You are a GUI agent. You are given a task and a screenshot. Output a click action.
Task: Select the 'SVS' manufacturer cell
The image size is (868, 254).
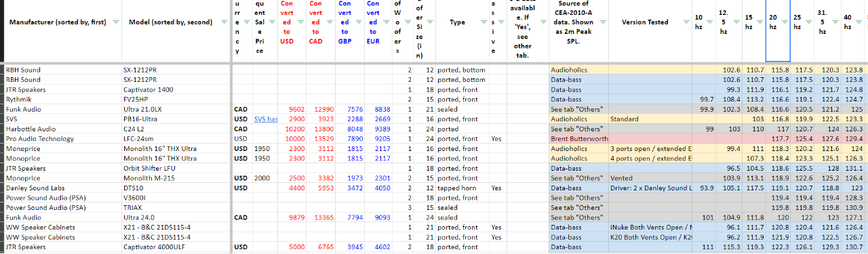pyautogui.click(x=63, y=119)
